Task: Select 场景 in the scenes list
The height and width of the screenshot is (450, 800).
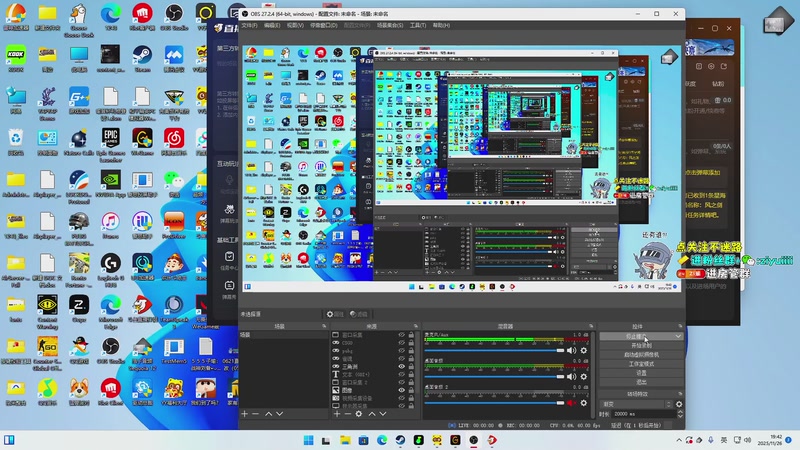Action: click(283, 335)
